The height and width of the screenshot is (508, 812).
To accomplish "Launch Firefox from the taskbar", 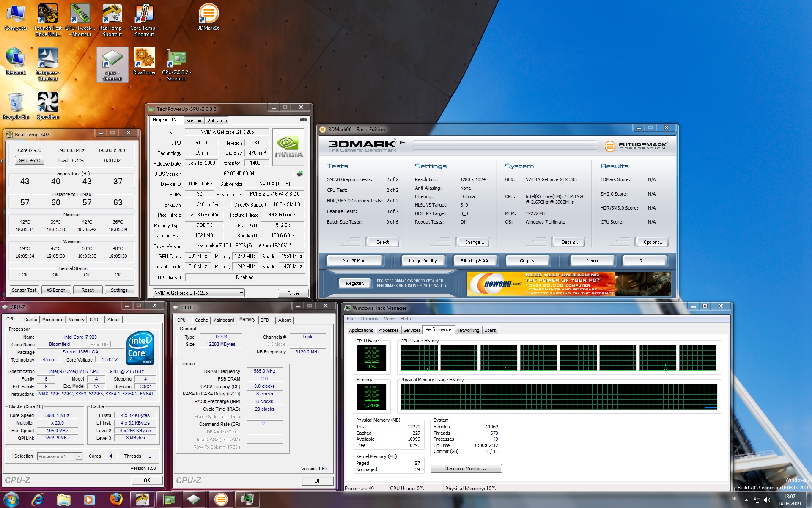I will 116,500.
